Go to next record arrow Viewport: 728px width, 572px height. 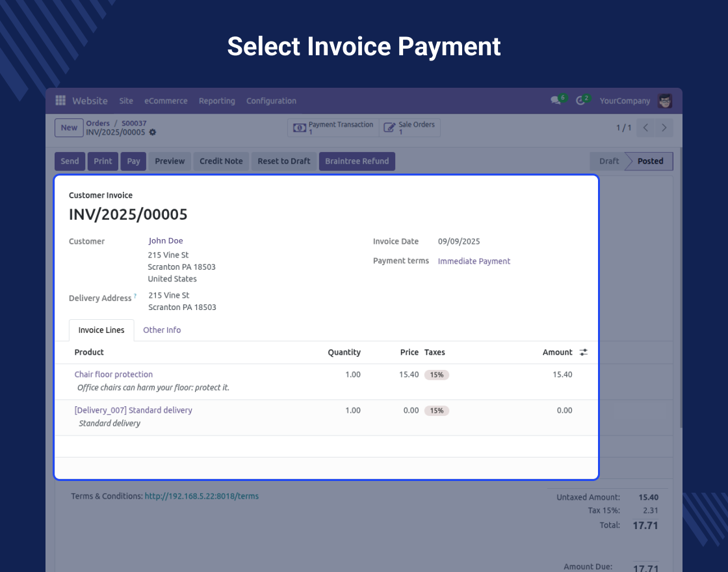[x=664, y=128]
